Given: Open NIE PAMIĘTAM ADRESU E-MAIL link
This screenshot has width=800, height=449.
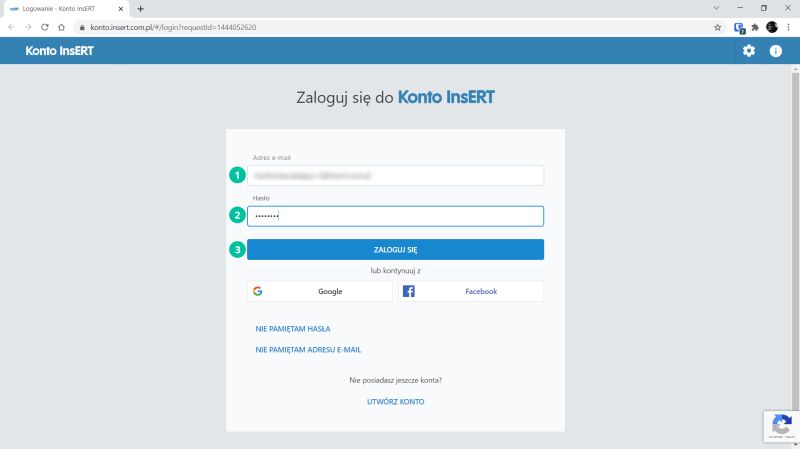Looking at the screenshot, I should (x=308, y=350).
